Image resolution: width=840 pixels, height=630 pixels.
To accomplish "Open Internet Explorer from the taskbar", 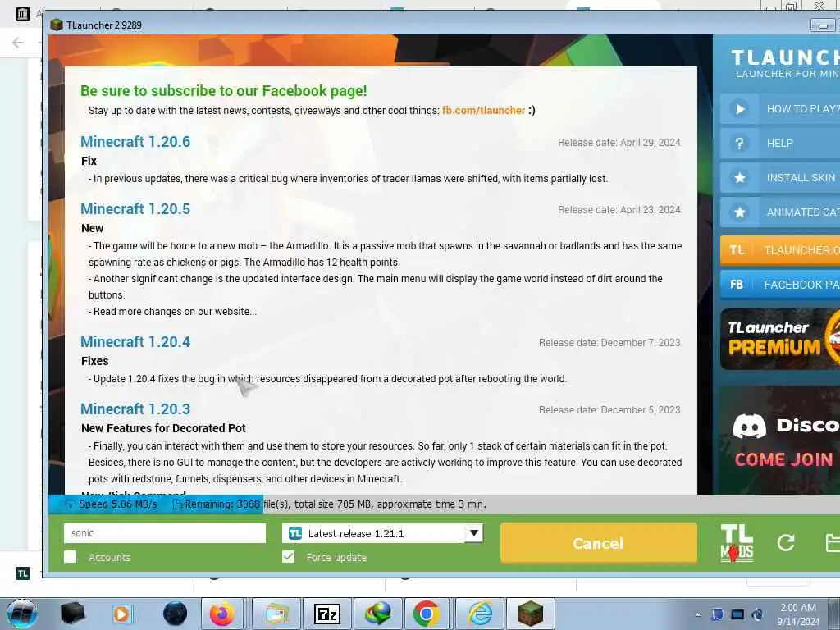I will click(x=480, y=614).
